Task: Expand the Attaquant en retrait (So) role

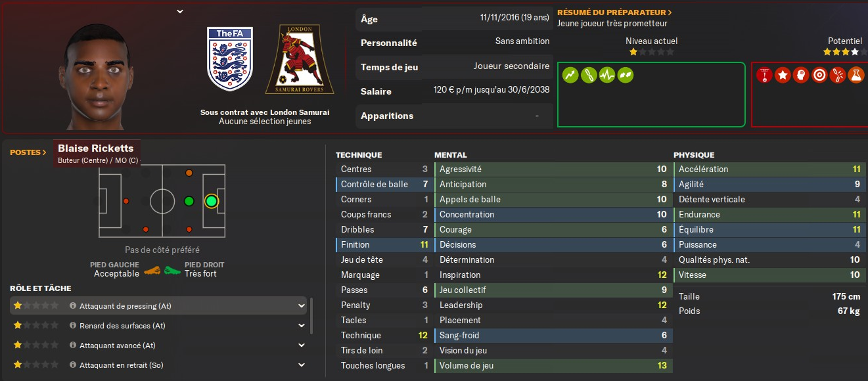Action: click(302, 365)
